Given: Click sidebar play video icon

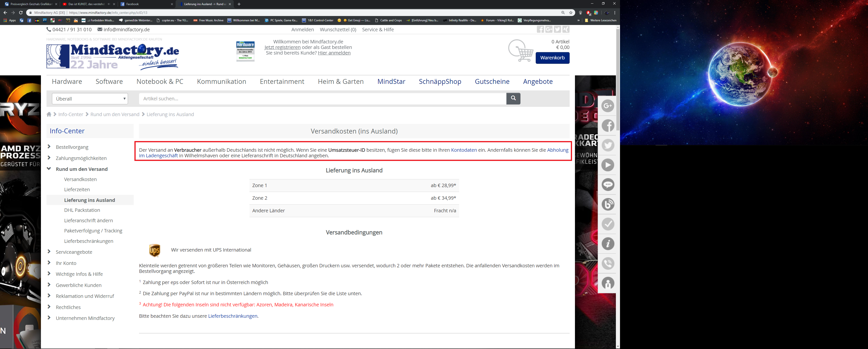Looking at the screenshot, I should point(608,165).
